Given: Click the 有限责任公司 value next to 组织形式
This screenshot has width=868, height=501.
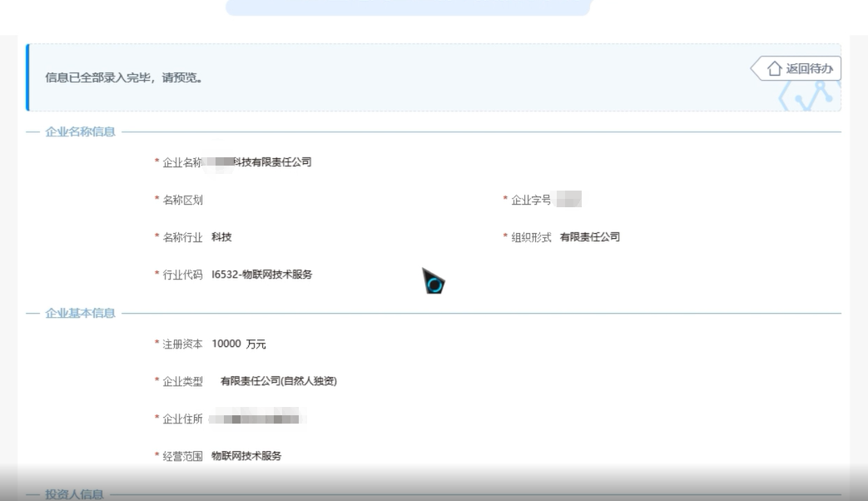Looking at the screenshot, I should 592,236.
